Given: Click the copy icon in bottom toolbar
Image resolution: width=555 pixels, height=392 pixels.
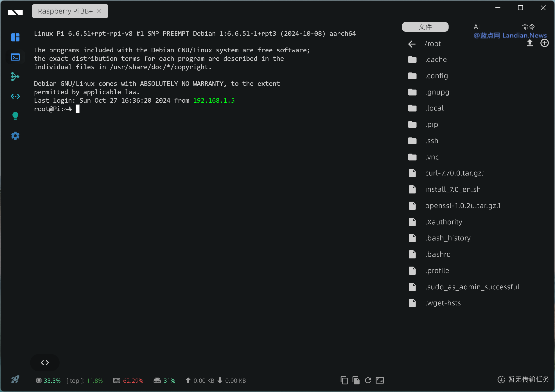Looking at the screenshot, I should [x=344, y=380].
